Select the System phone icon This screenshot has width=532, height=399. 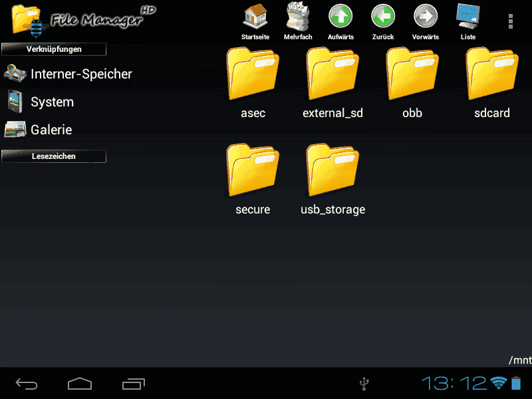[15, 101]
